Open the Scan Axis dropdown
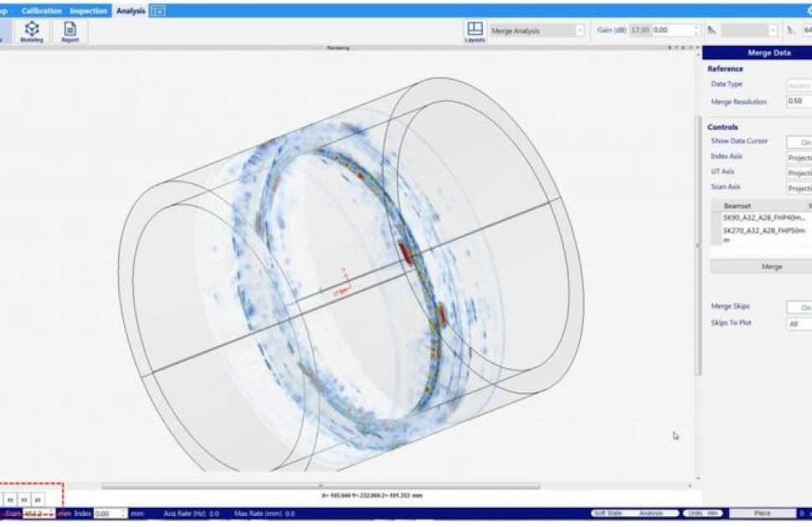Viewport: 812px width, 527px height. coord(799,188)
